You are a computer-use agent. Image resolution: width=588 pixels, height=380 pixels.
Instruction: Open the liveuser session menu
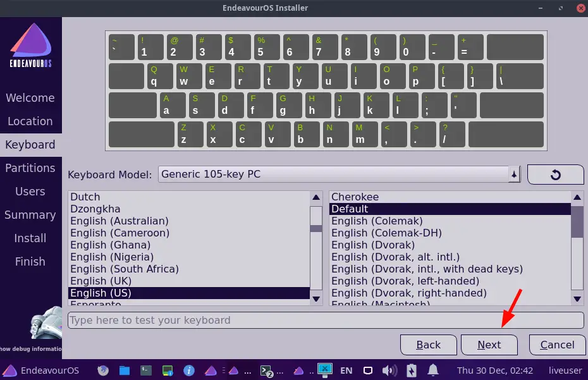pyautogui.click(x=565, y=371)
